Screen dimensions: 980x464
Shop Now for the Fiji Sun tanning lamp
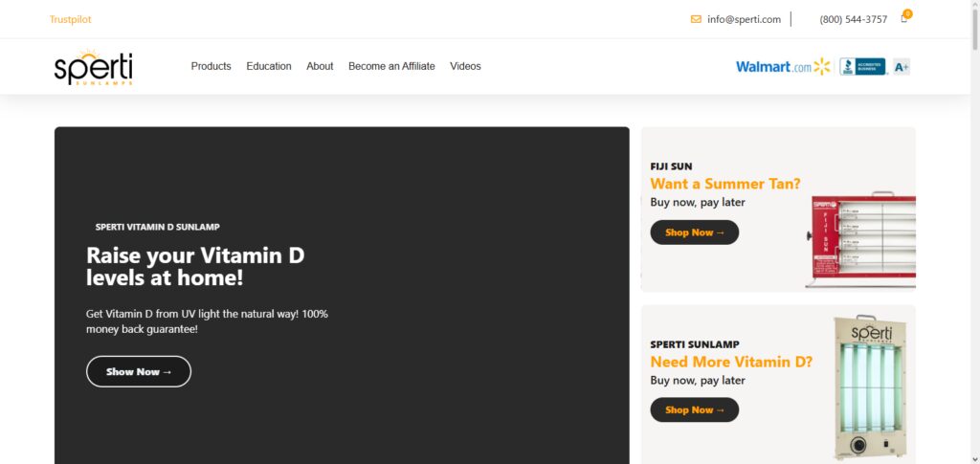click(x=695, y=232)
